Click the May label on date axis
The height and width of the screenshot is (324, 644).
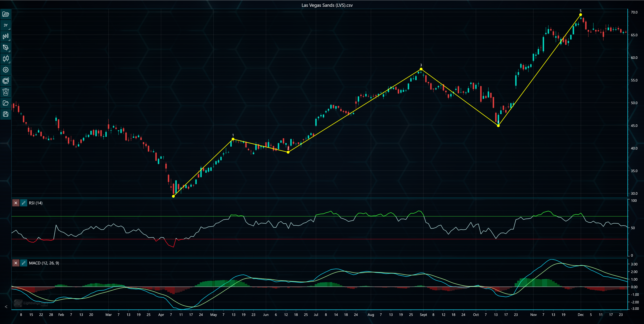click(x=213, y=315)
